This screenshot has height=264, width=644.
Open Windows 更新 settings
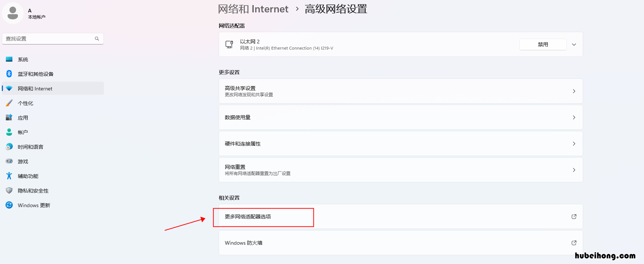[x=53, y=205]
